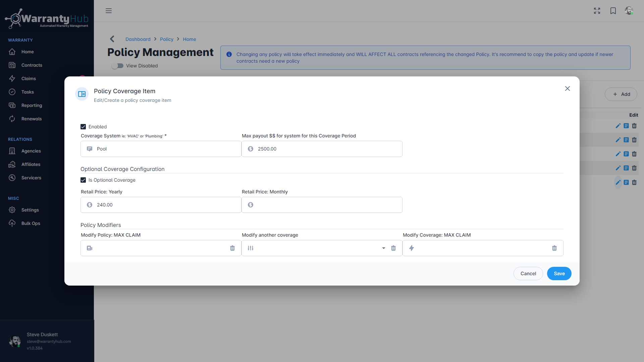Disable the Is Optional Coverage checkbox
This screenshot has height=362, width=644.
click(83, 180)
